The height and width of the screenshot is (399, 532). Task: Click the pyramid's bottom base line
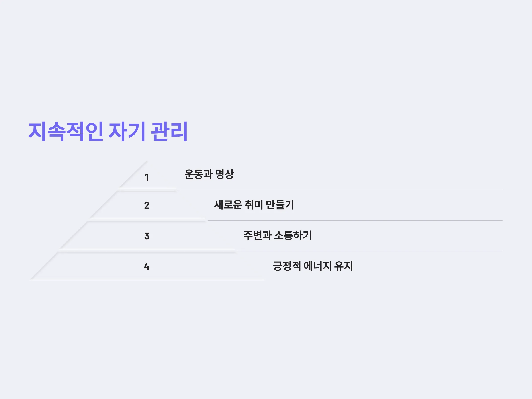click(x=147, y=280)
